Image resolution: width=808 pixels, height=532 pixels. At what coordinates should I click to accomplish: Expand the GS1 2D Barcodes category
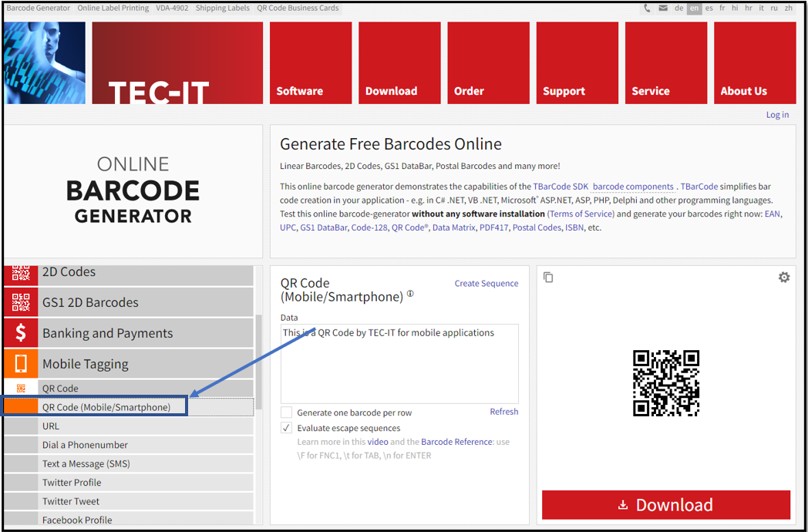point(129,302)
